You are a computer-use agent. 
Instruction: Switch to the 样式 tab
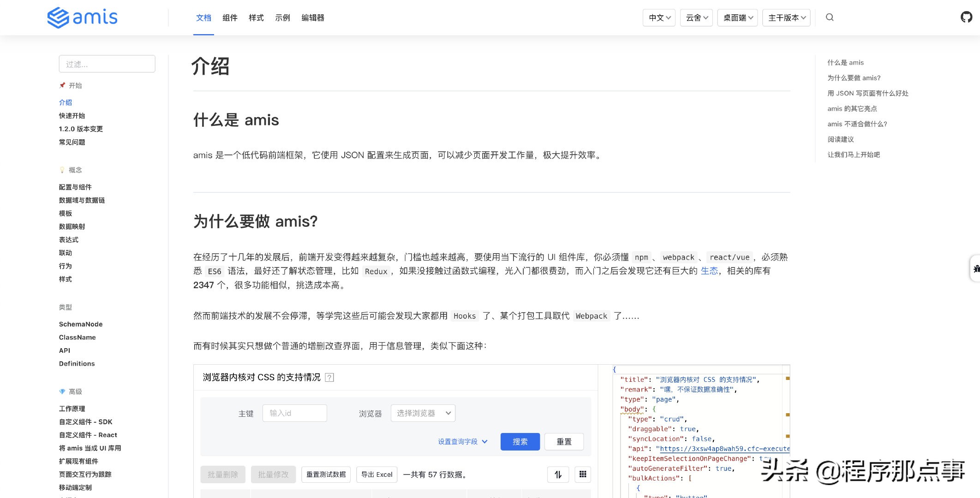[256, 18]
